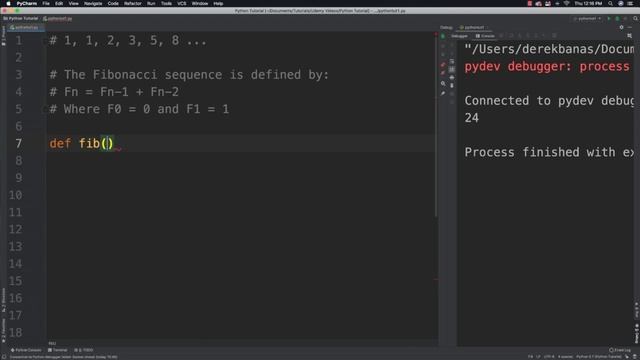Place cursor inside fib parentheses

(107, 144)
